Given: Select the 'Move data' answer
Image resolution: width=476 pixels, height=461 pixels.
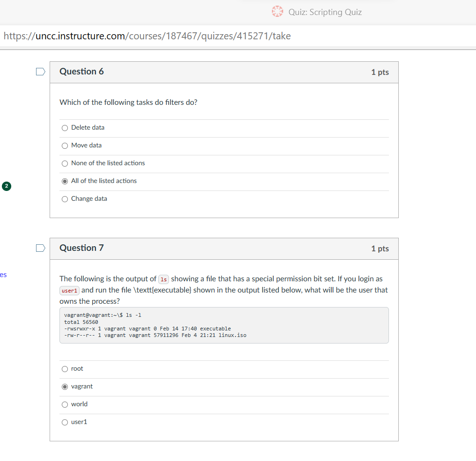Looking at the screenshot, I should [65, 146].
